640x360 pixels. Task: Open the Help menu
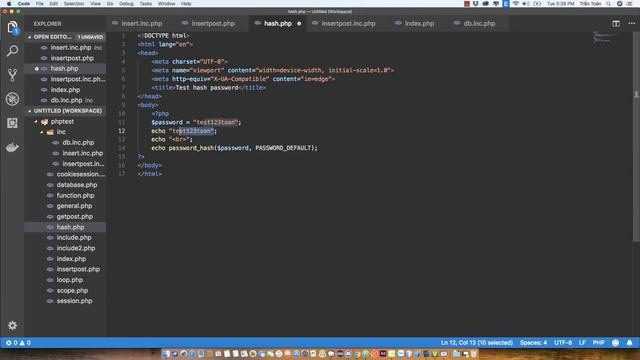coord(186,4)
